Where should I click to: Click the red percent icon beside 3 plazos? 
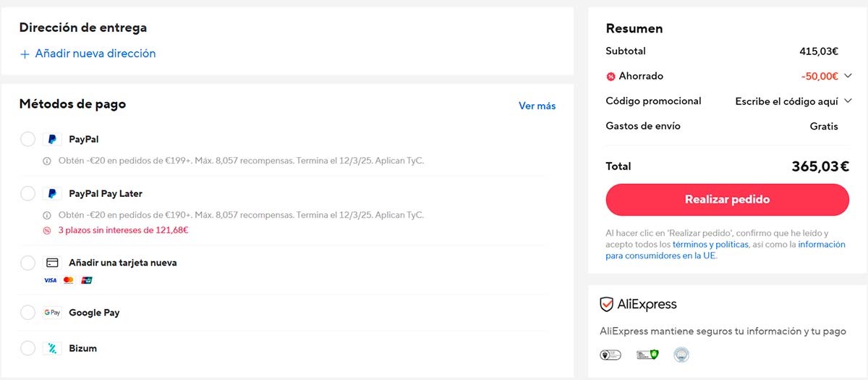pyautogui.click(x=47, y=231)
